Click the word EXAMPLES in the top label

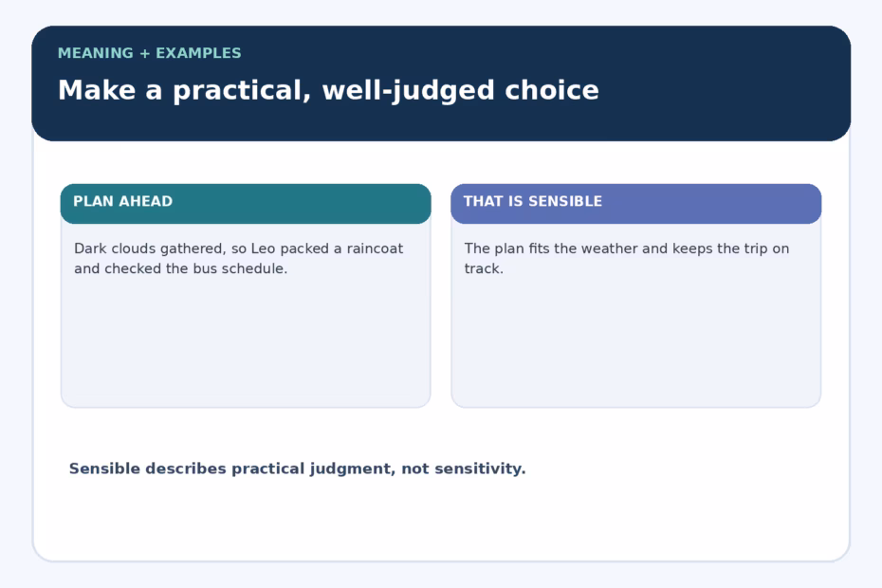pos(198,53)
